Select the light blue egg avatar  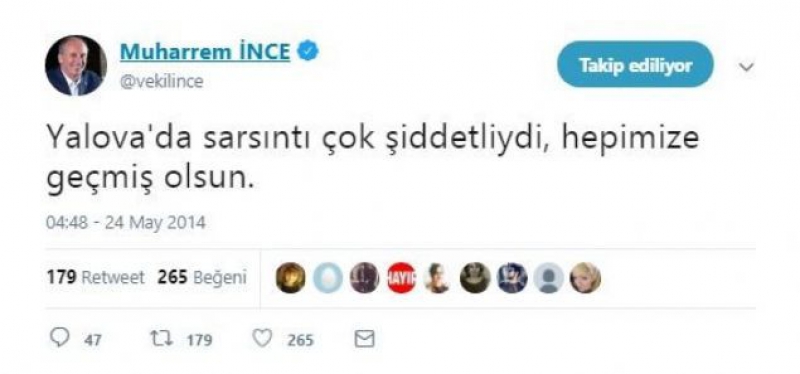coord(327,278)
